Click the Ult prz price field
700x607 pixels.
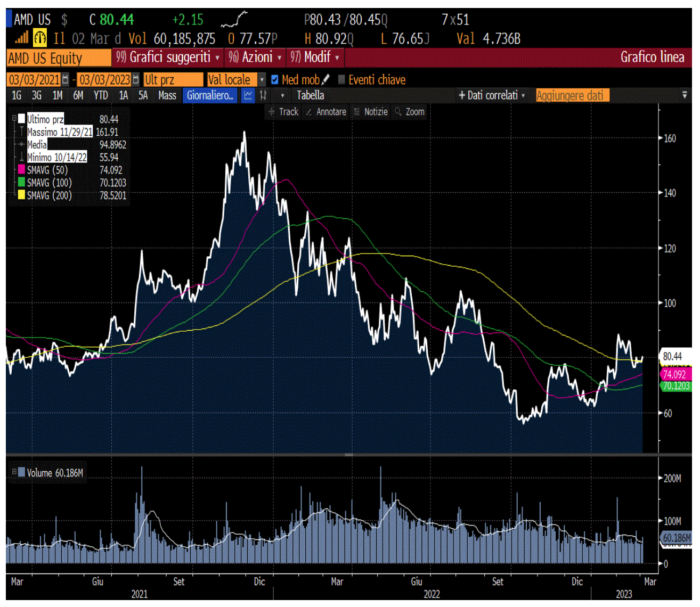174,80
